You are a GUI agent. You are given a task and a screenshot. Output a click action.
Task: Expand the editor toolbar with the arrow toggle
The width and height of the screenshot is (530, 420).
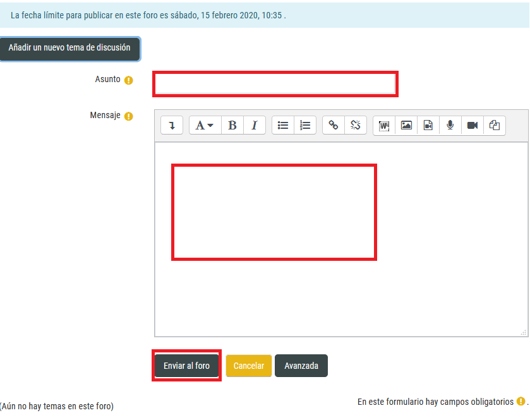tap(172, 125)
